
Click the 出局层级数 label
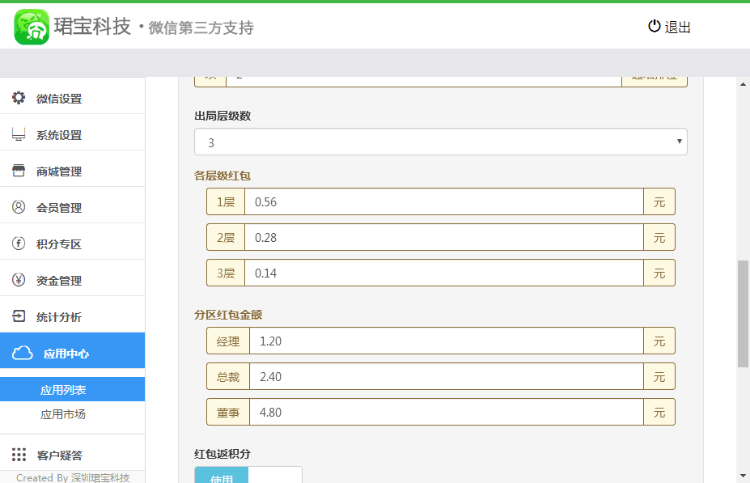[222, 116]
